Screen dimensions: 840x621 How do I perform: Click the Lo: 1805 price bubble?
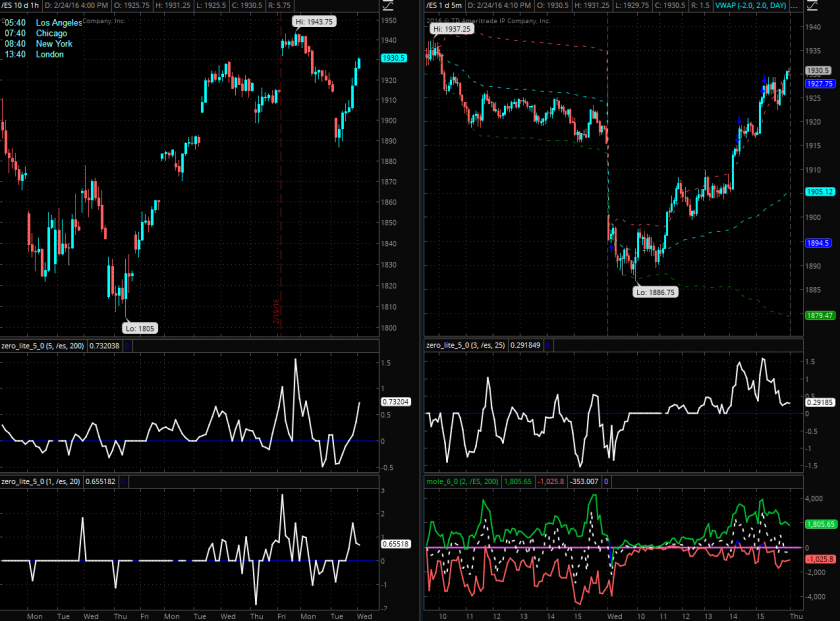click(139, 327)
